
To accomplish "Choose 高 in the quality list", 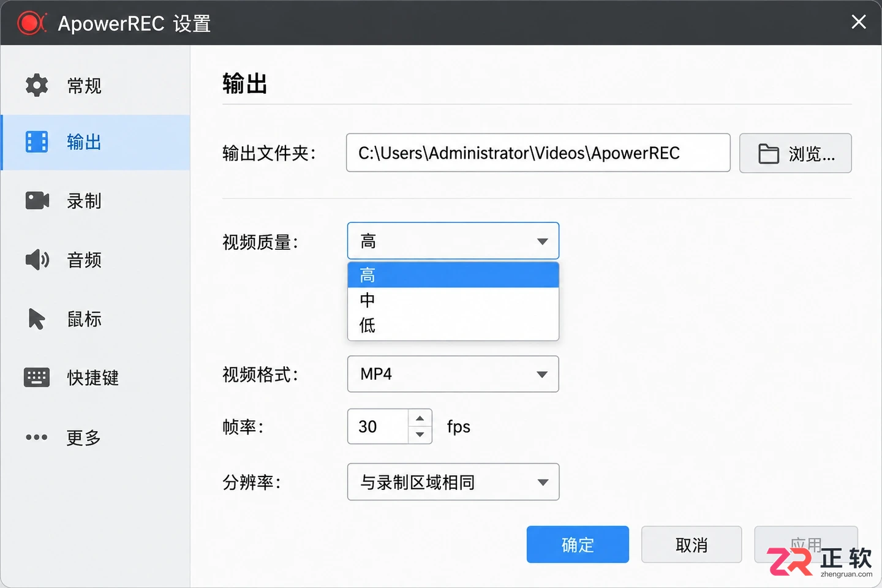I will [453, 275].
